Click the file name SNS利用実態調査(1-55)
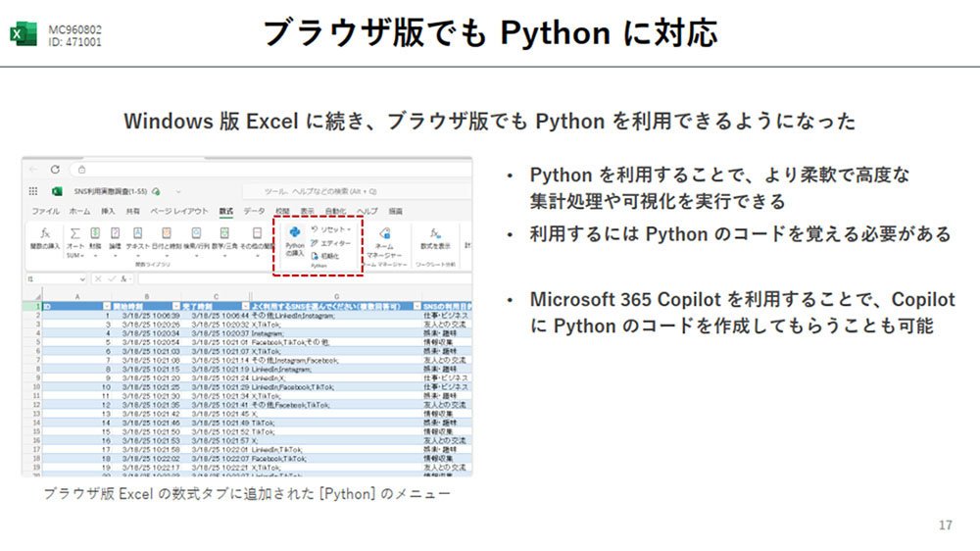The height and width of the screenshot is (551, 980). [110, 191]
